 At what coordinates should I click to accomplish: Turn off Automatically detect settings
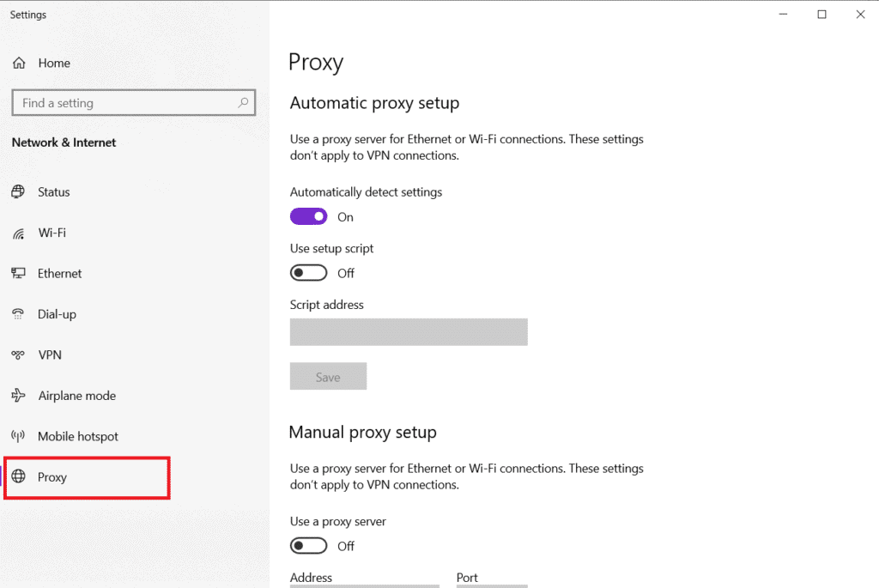308,215
